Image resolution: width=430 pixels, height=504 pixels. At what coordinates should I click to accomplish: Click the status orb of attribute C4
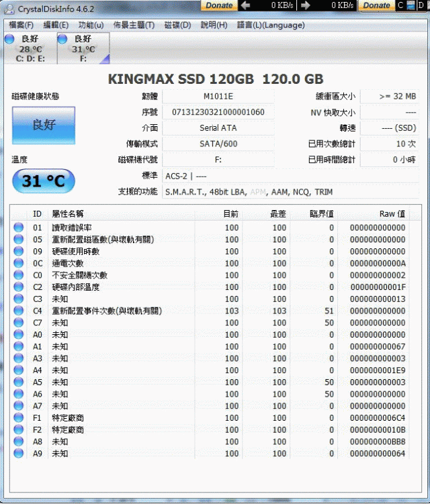point(19,311)
